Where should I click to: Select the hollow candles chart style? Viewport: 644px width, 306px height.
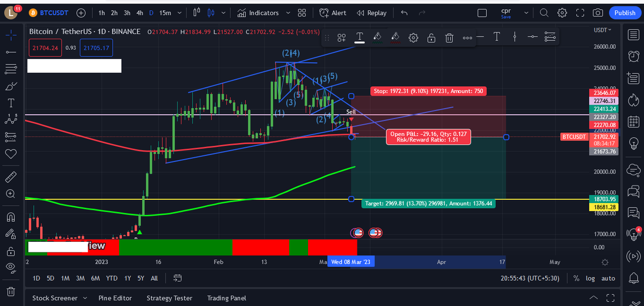pyautogui.click(x=196, y=12)
